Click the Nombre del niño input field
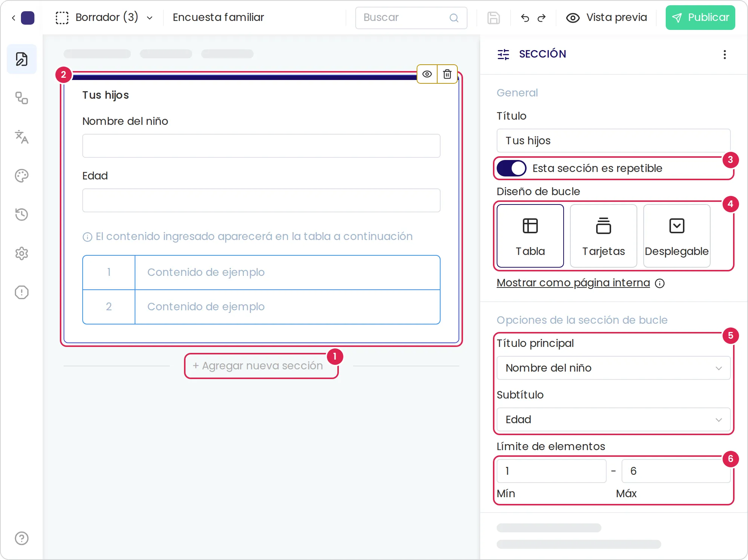 click(261, 146)
